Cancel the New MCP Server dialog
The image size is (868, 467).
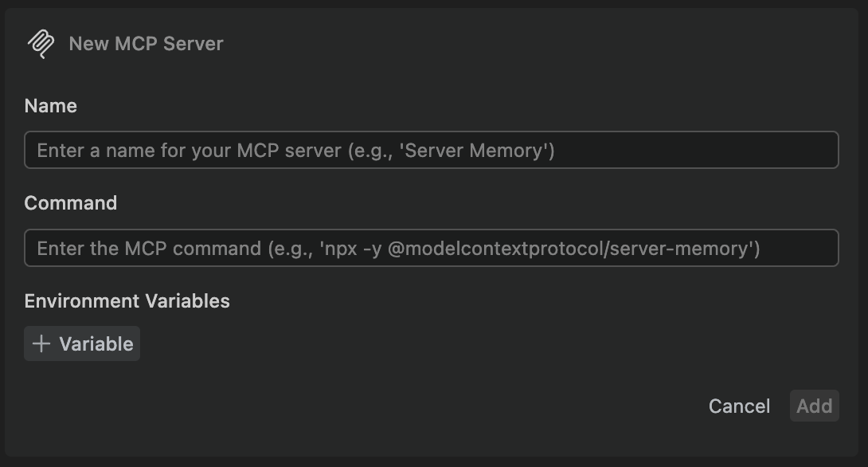739,406
